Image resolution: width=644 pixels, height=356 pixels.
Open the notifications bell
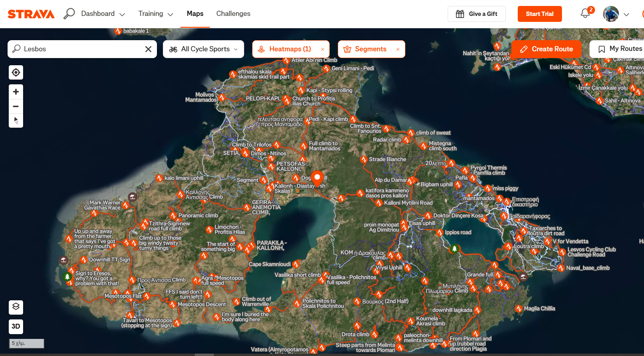[585, 14]
